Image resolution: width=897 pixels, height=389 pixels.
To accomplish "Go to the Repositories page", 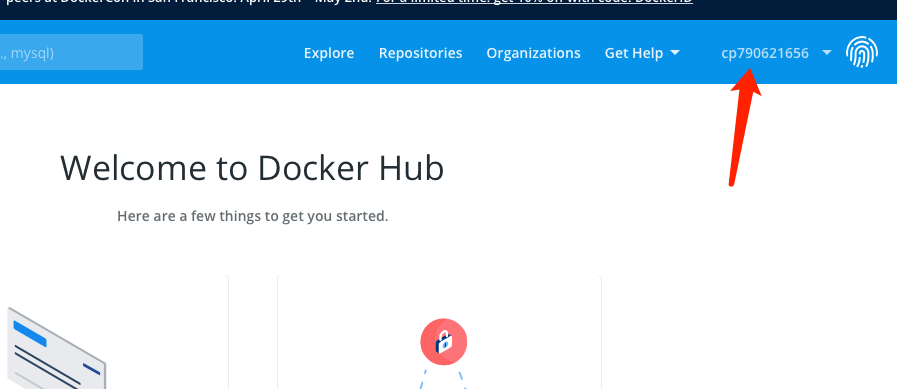I will click(420, 53).
